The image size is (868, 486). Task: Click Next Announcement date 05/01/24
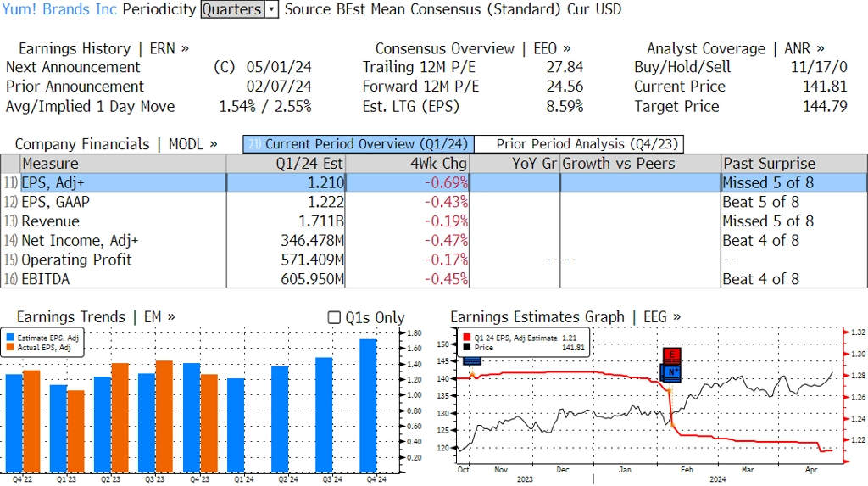click(x=279, y=67)
